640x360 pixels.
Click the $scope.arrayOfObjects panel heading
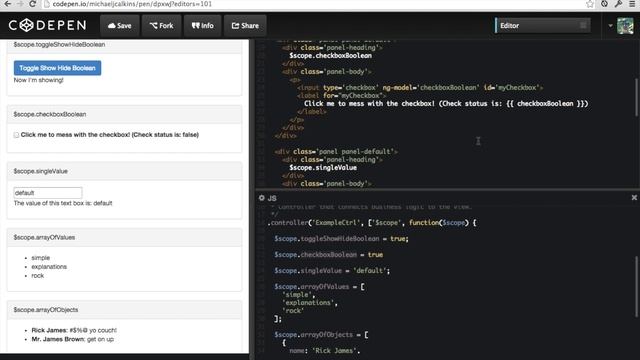(124, 310)
